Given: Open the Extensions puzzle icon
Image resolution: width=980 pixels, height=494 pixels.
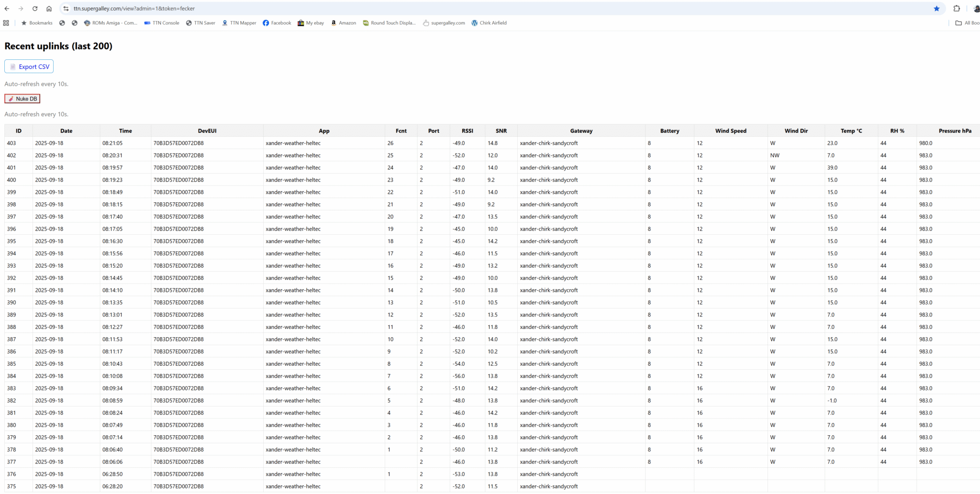Looking at the screenshot, I should [x=957, y=9].
